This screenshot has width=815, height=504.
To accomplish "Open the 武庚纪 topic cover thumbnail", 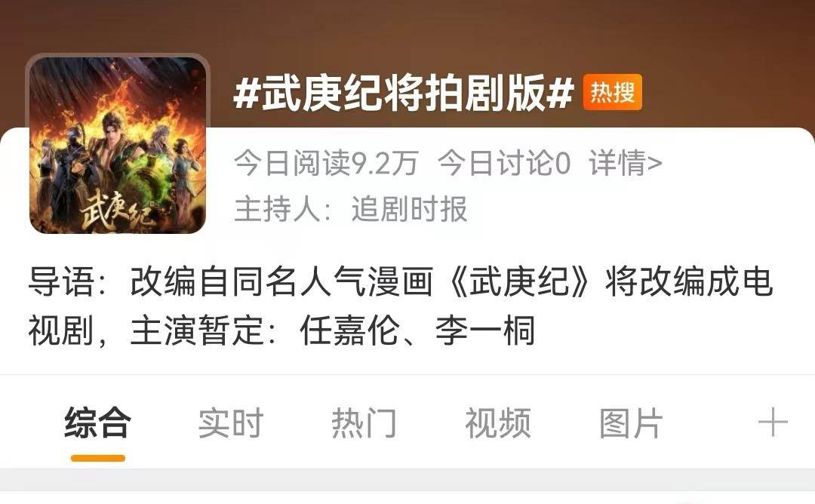I will pyautogui.click(x=118, y=145).
